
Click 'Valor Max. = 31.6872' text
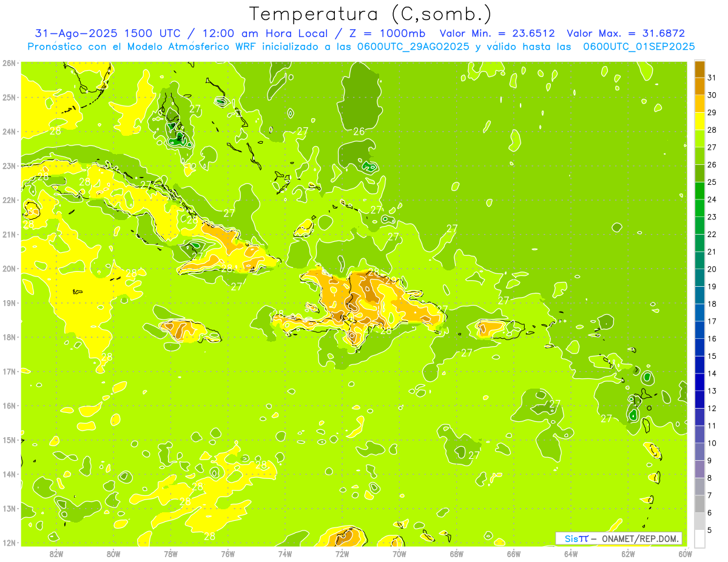pyautogui.click(x=625, y=33)
